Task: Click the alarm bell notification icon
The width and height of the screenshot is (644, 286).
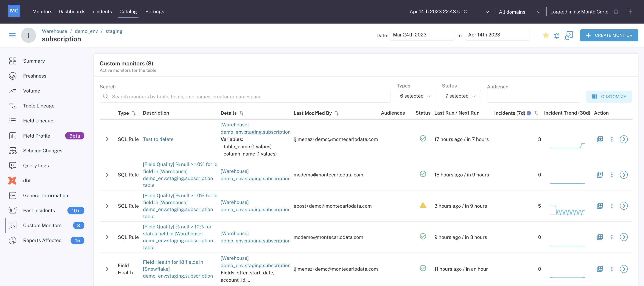Action: point(556,36)
